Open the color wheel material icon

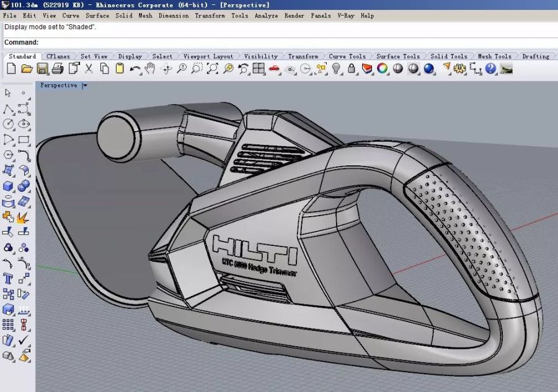383,69
